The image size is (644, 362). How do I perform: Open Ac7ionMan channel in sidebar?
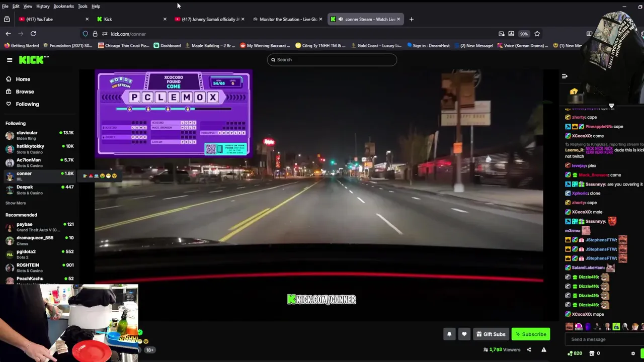point(39,162)
